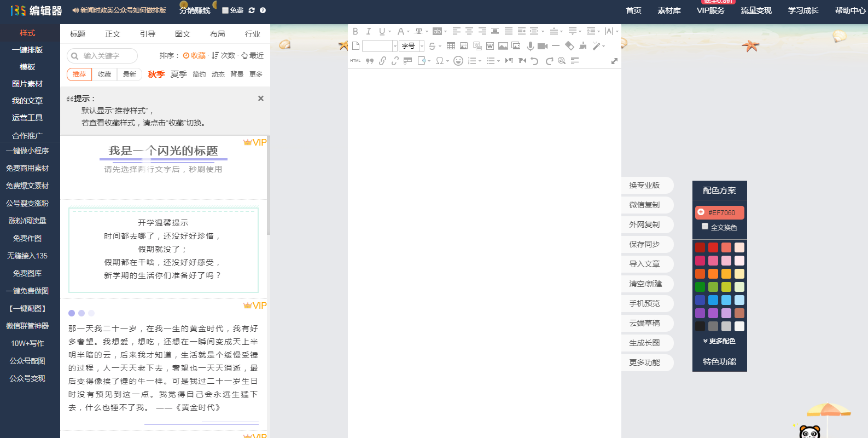Enable the 全文换色 checkbox
The image size is (868, 438).
[x=705, y=227]
